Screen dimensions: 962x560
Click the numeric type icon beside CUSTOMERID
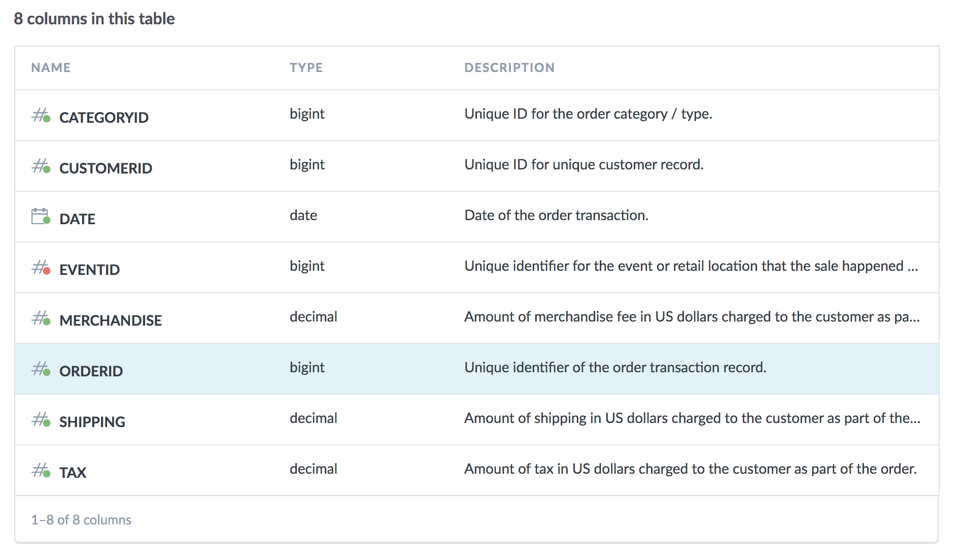tap(41, 166)
